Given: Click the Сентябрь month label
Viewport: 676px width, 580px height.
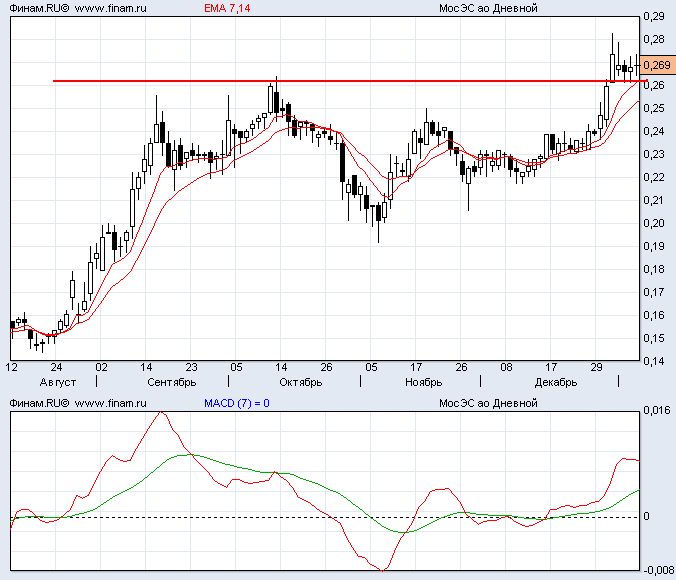Looking at the screenshot, I should (172, 382).
